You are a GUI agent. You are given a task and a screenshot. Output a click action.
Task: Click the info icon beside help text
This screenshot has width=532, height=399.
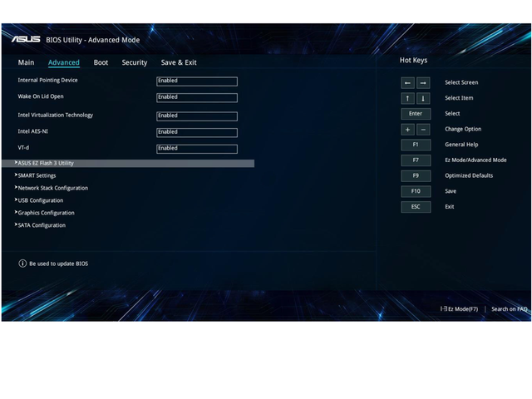(x=22, y=264)
